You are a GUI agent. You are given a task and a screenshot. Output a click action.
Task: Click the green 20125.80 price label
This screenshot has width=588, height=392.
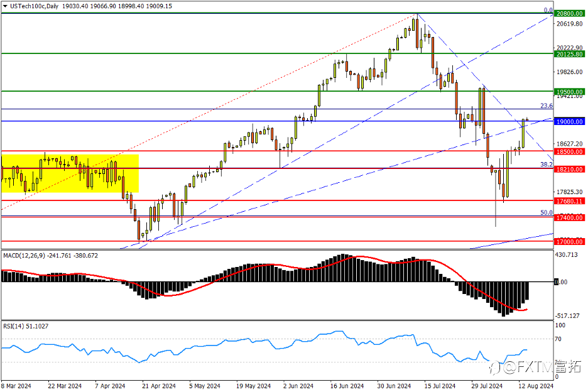coord(569,54)
